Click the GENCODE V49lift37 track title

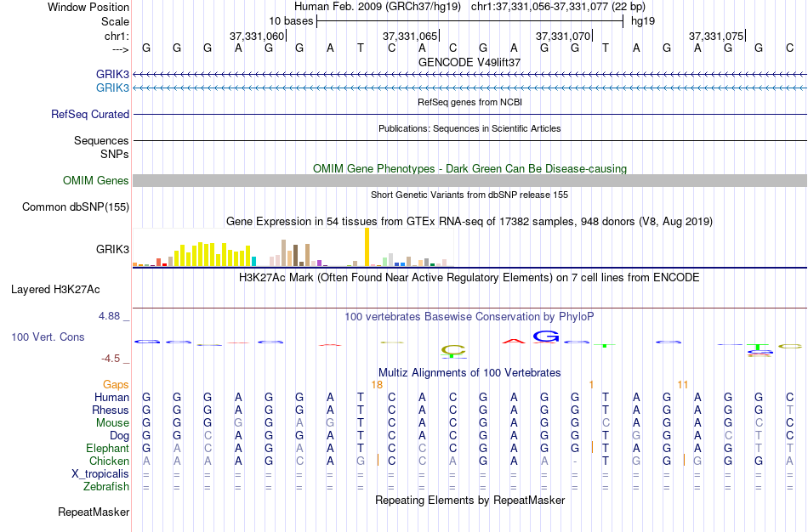coord(469,62)
